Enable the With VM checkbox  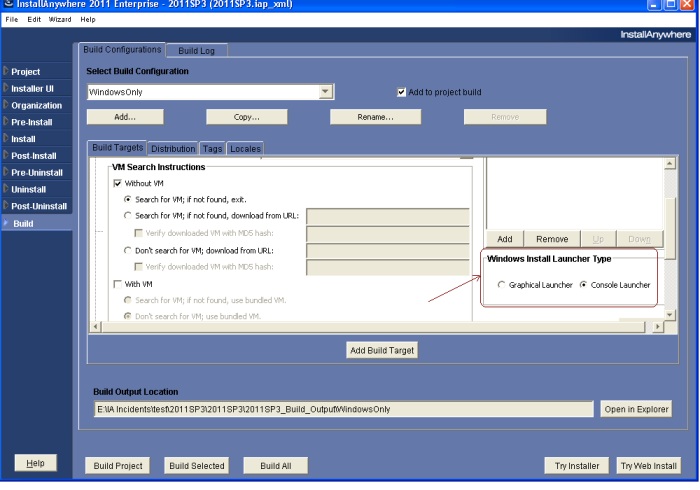coord(117,284)
